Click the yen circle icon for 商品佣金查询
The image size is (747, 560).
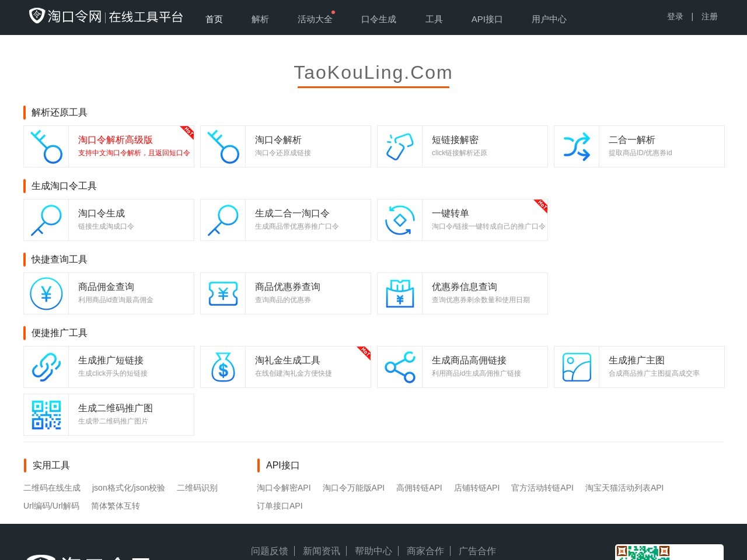(46, 293)
